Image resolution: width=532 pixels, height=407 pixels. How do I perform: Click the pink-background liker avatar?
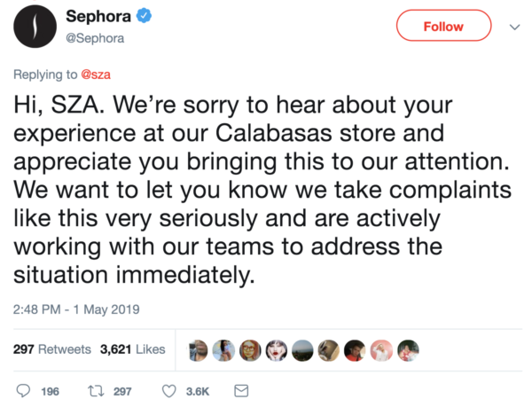click(381, 350)
